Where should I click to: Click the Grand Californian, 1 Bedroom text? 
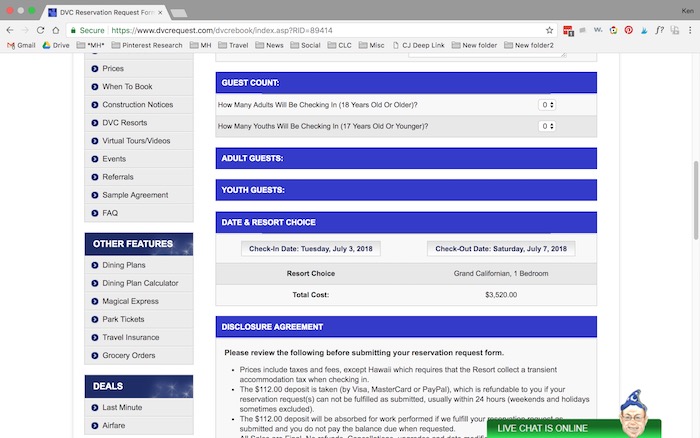(x=501, y=273)
